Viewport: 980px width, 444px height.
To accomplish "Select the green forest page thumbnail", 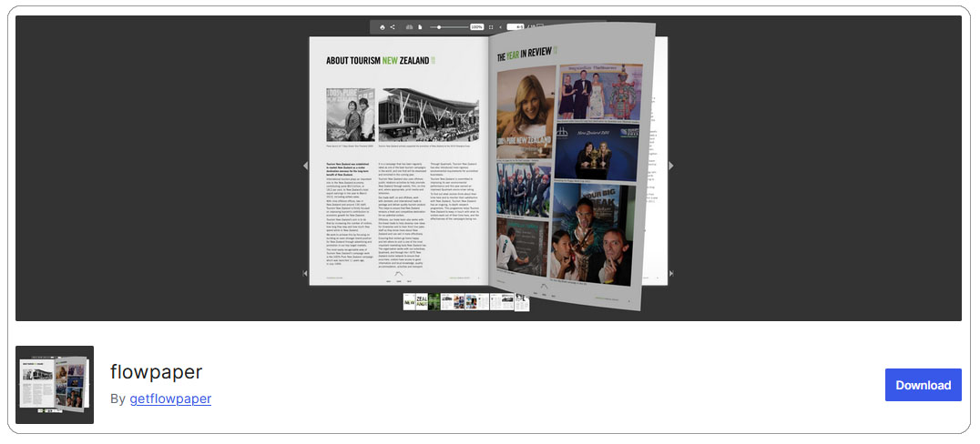I will point(434,301).
